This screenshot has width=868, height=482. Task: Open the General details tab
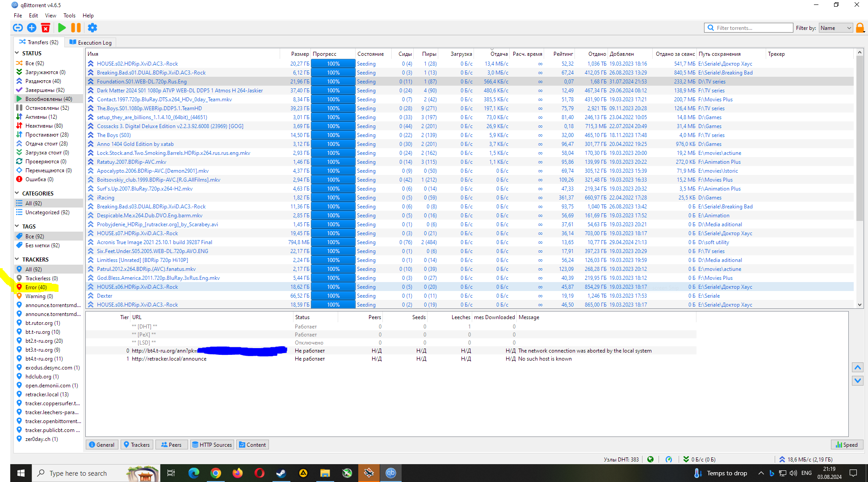pos(102,445)
